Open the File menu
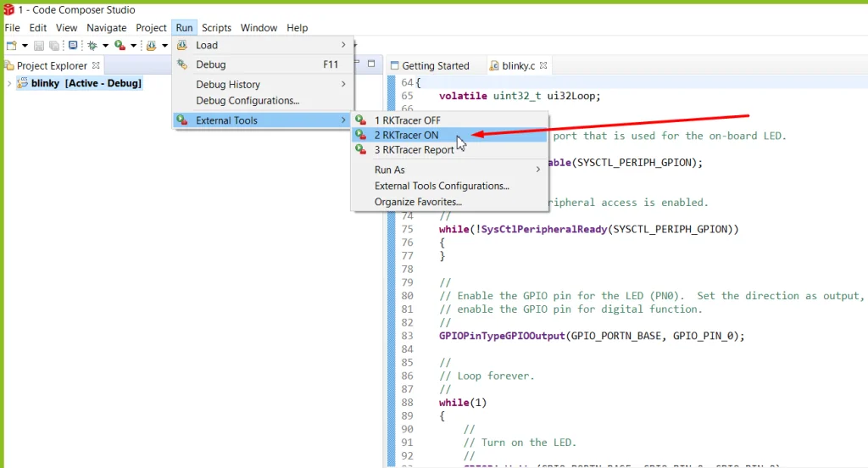This screenshot has height=468, width=868. pos(12,28)
